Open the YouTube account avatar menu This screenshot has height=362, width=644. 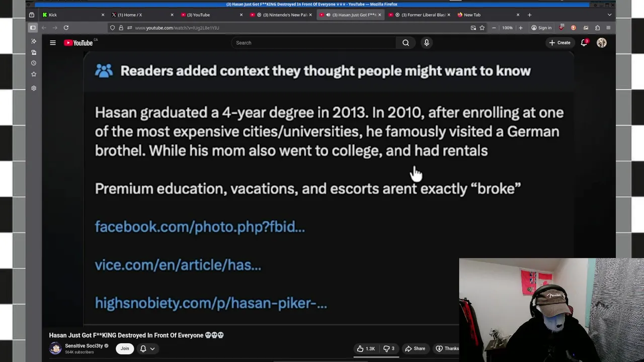click(x=602, y=43)
